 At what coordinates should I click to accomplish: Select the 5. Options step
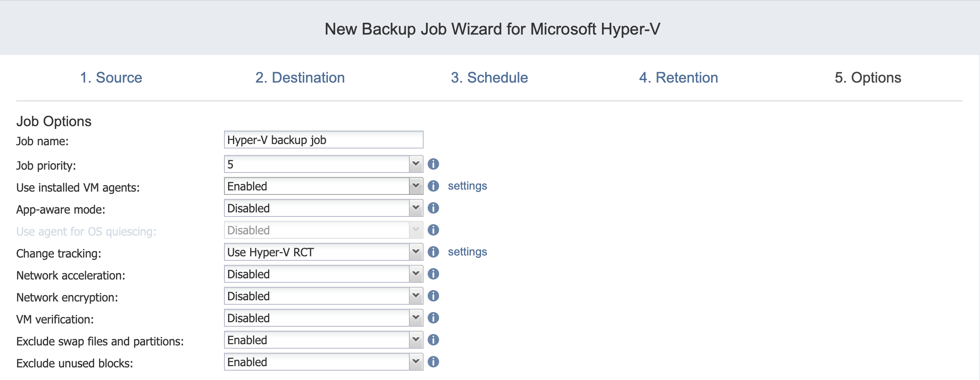click(x=868, y=77)
